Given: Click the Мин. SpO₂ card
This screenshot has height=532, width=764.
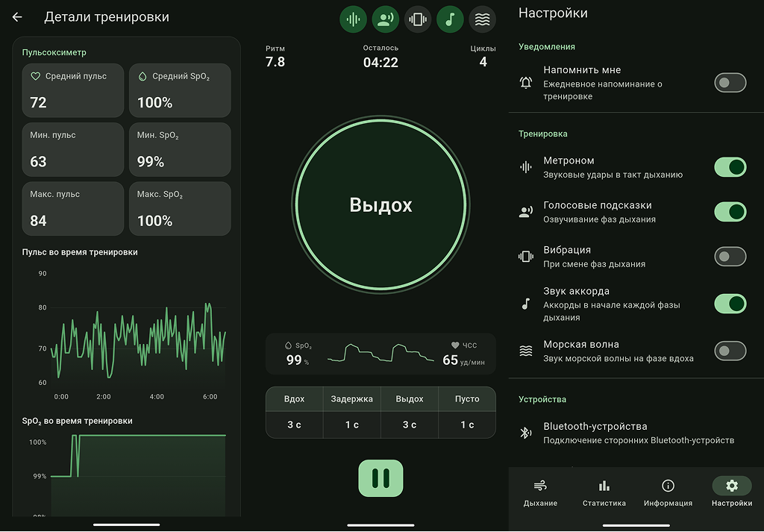Looking at the screenshot, I should click(x=180, y=149).
